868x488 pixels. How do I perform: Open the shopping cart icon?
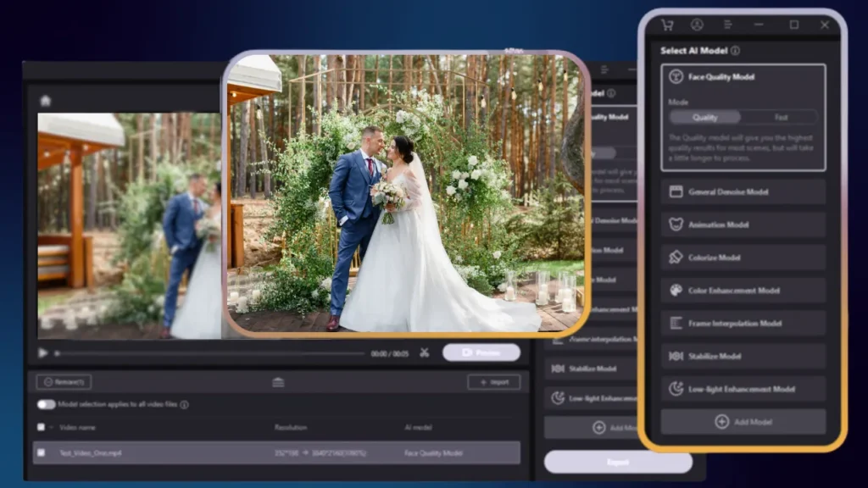pos(666,25)
